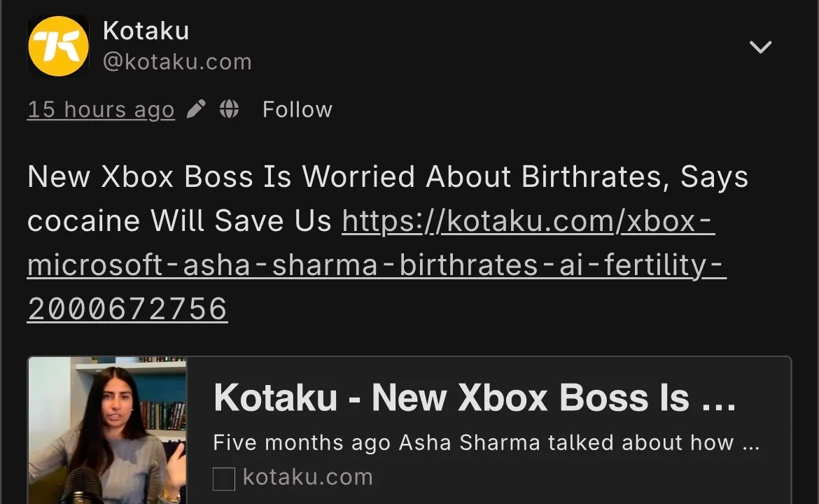Image resolution: width=819 pixels, height=504 pixels.
Task: Click the kotaku.com domain label in card
Action: pyautogui.click(x=307, y=477)
